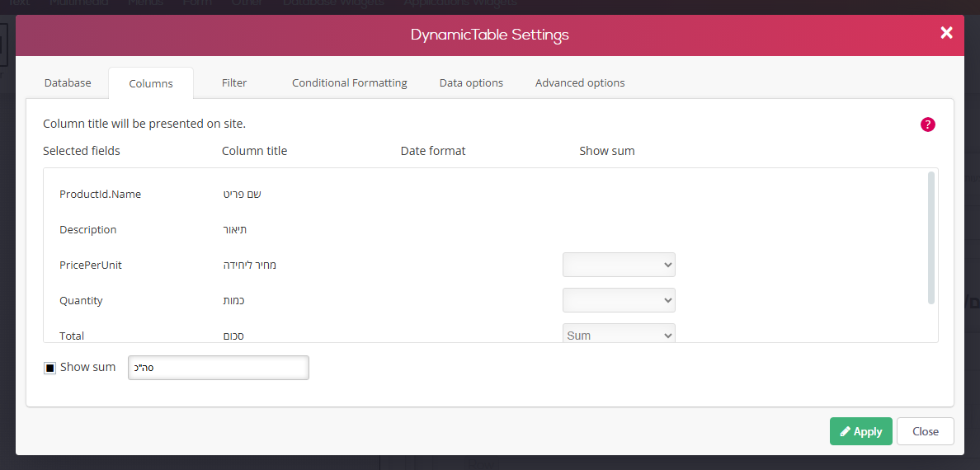Click the Quantity field name
Viewport: 980px width, 470px height.
point(81,301)
